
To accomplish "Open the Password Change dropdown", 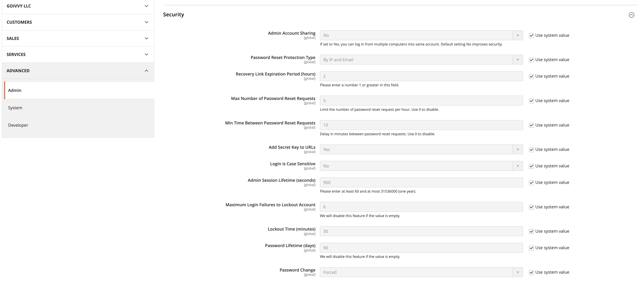I will 421,272.
